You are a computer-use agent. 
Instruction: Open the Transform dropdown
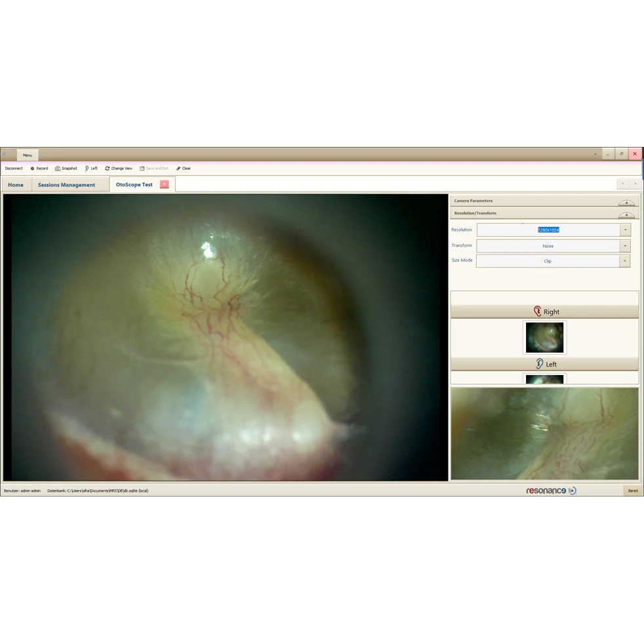[625, 246]
